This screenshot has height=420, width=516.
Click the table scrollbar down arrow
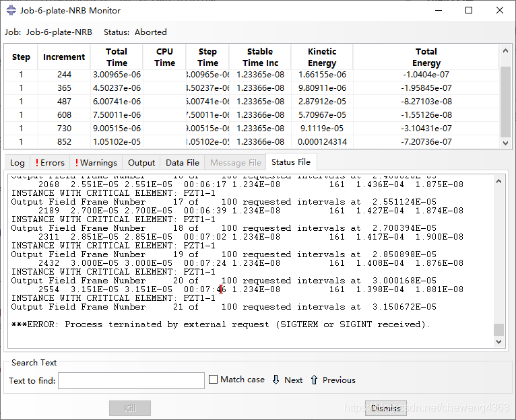pyautogui.click(x=505, y=143)
